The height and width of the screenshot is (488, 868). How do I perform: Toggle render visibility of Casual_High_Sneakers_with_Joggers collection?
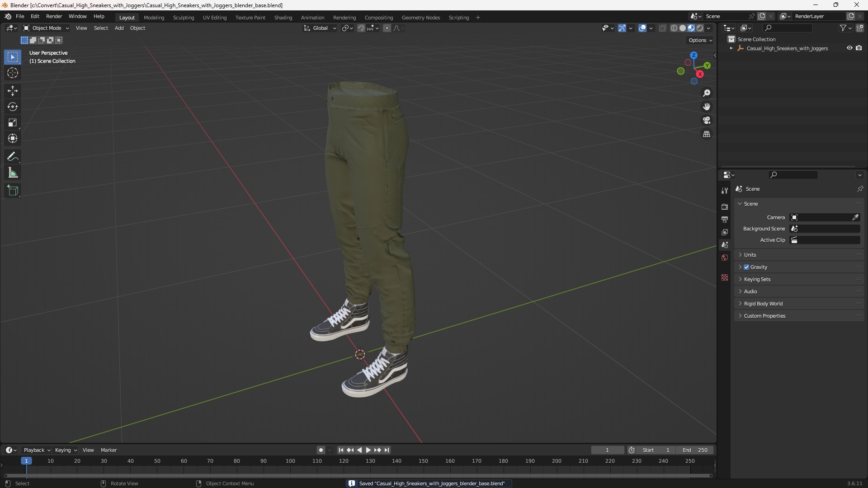click(x=859, y=48)
